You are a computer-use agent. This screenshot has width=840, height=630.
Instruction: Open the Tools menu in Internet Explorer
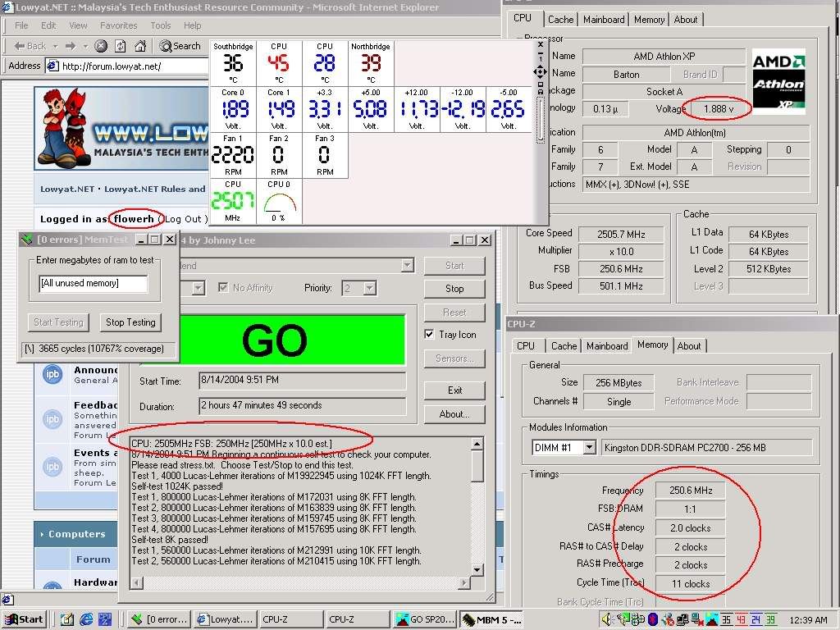(x=160, y=25)
